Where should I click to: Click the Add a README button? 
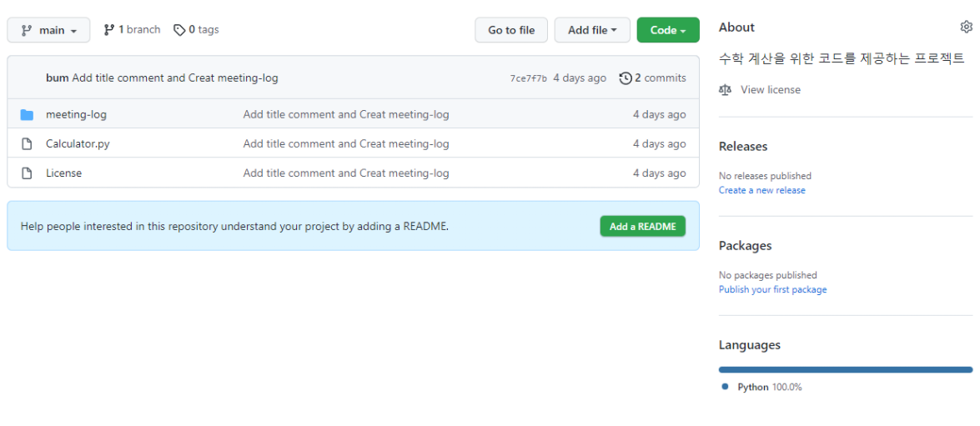click(x=642, y=226)
